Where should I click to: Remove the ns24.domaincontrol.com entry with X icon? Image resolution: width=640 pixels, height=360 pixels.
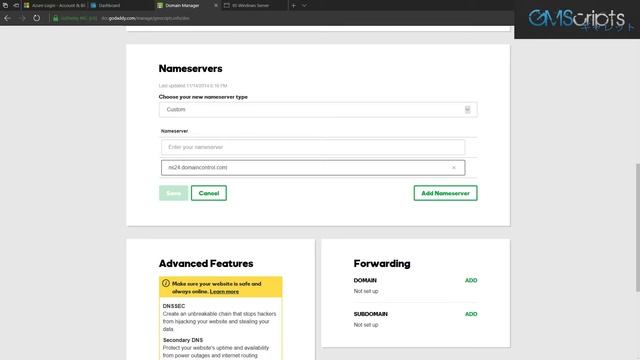point(453,167)
